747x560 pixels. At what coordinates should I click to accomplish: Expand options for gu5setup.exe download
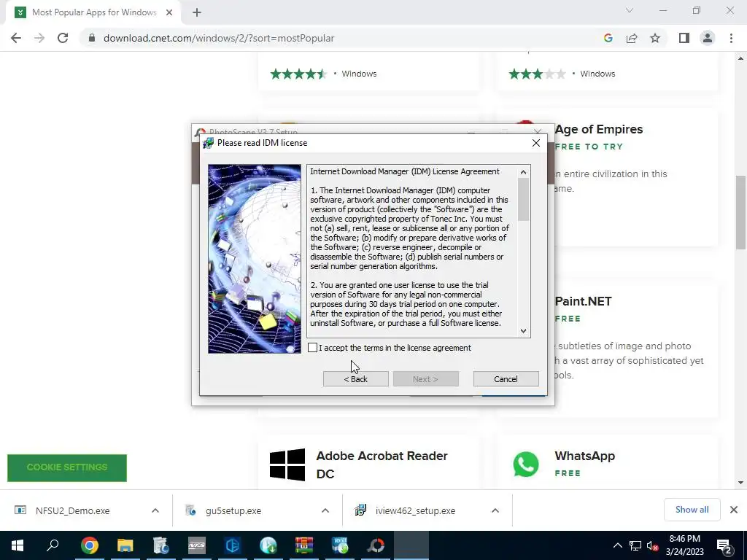tap(325, 510)
